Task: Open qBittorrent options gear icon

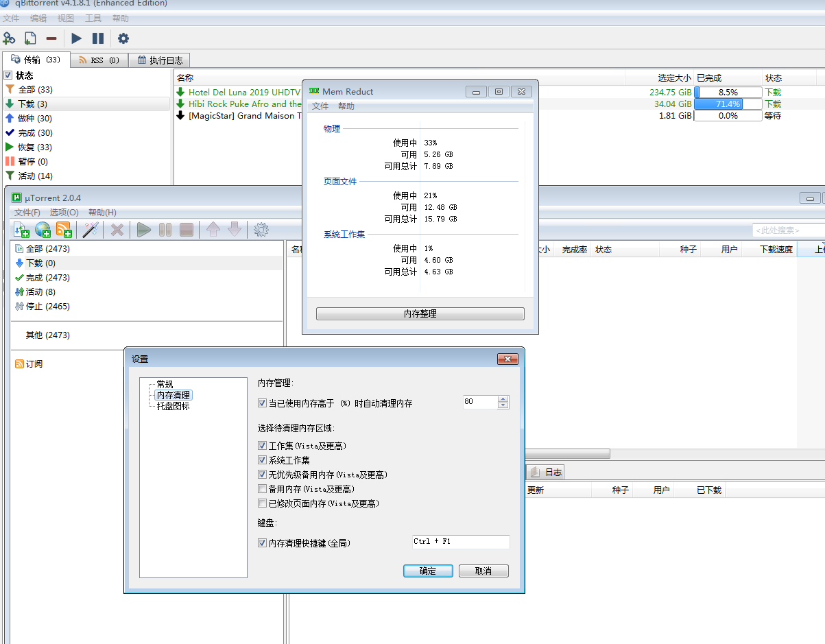Action: tap(123, 38)
